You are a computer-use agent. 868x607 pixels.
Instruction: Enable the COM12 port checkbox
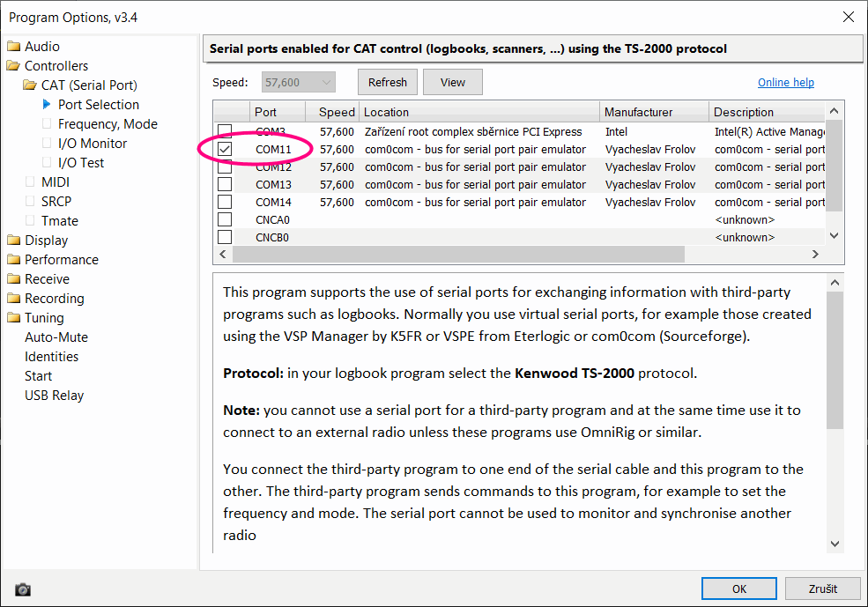(225, 167)
